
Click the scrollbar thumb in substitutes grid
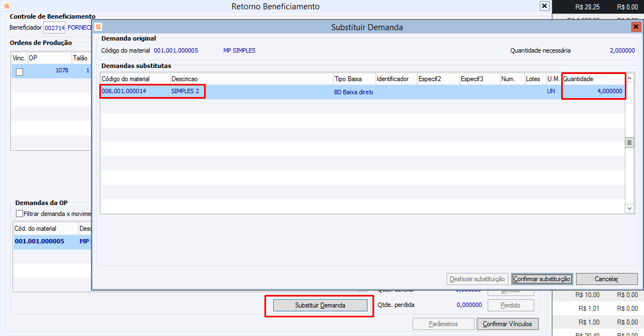[629, 143]
